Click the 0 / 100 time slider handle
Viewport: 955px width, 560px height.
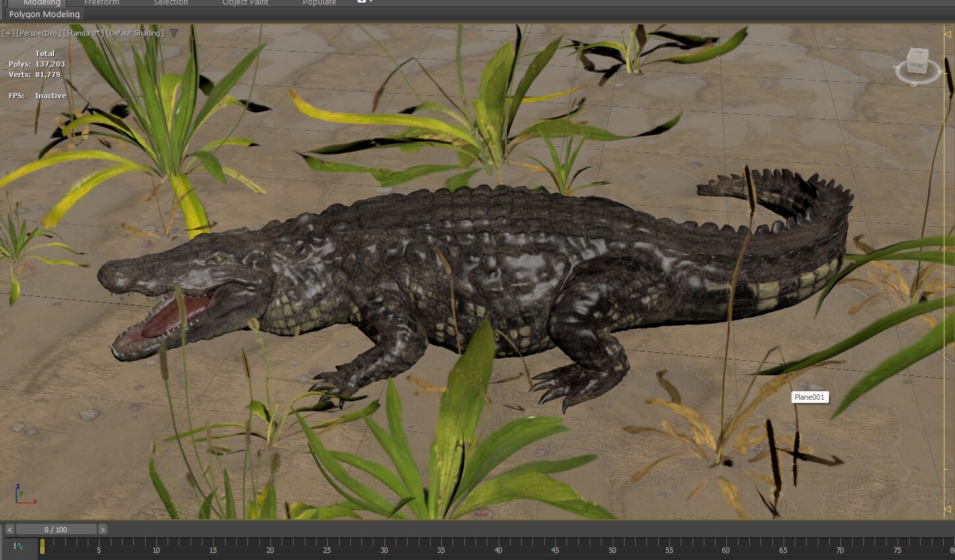[56, 530]
